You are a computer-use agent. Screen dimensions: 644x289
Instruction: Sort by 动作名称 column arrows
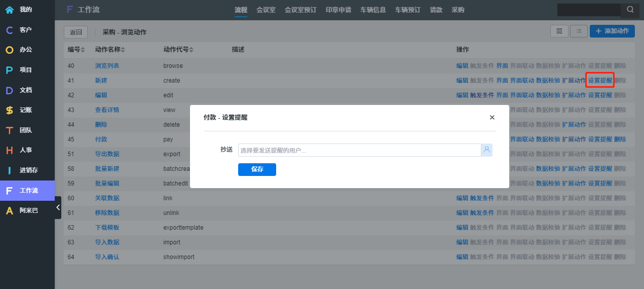pos(123,50)
